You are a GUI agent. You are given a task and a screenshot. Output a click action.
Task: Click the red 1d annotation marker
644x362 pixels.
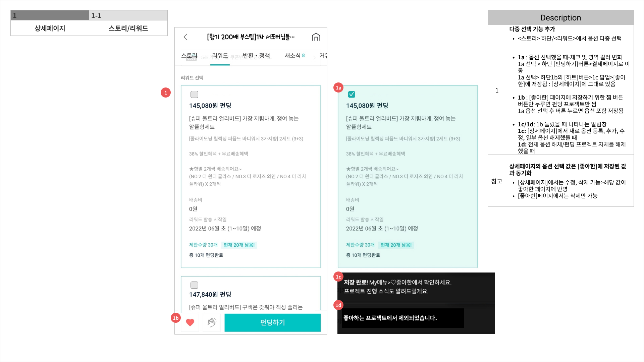(338, 305)
